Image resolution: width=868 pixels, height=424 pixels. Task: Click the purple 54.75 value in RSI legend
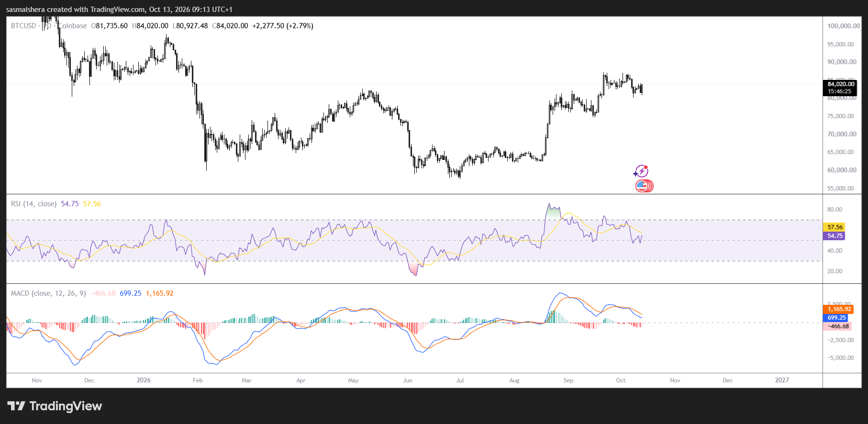coord(70,204)
